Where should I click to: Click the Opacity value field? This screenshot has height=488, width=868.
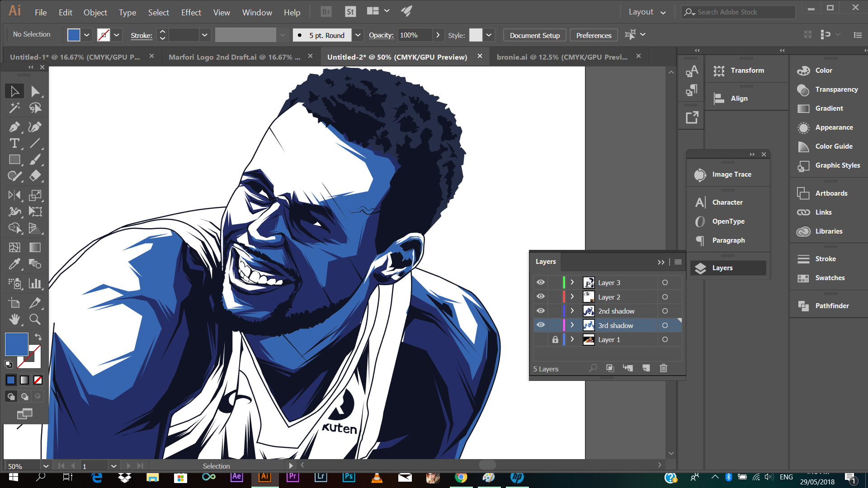pyautogui.click(x=415, y=35)
